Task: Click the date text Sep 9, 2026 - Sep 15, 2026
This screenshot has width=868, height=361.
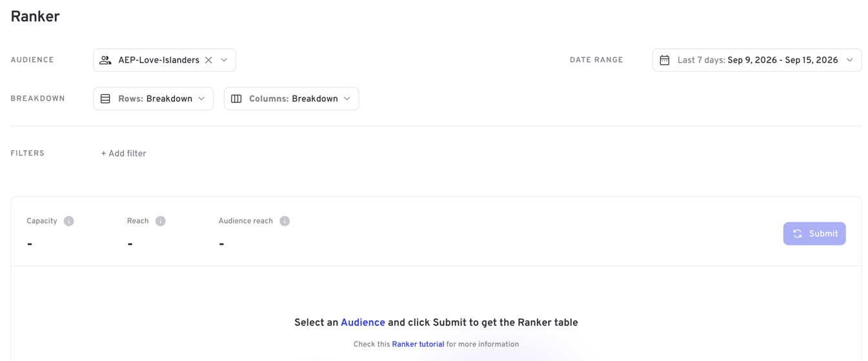Action: pos(783,60)
